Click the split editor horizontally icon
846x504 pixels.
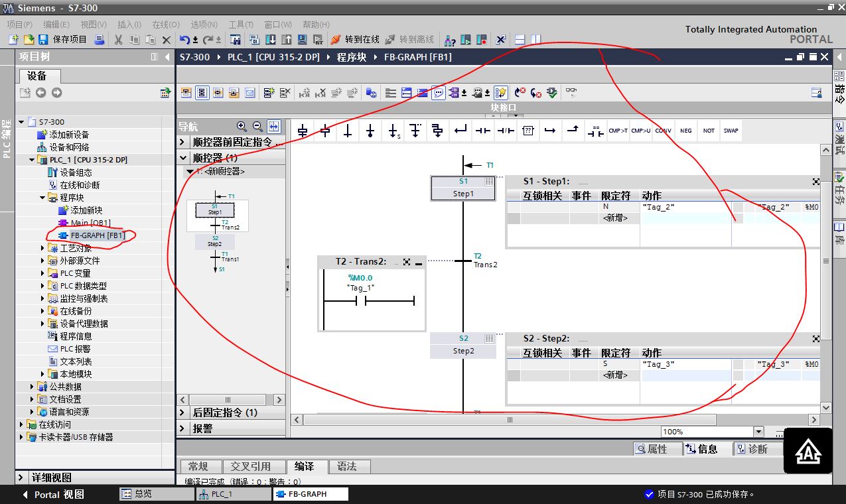point(520,40)
